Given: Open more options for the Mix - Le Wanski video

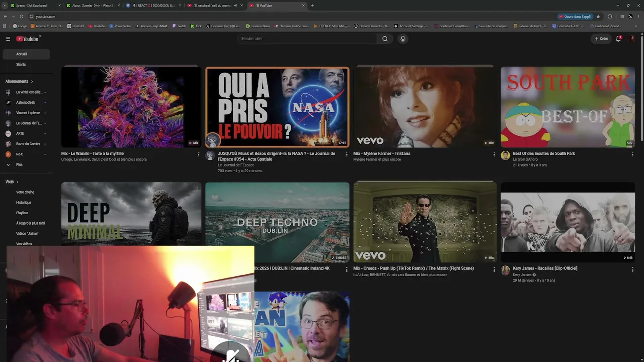Looking at the screenshot, I should click(x=199, y=154).
